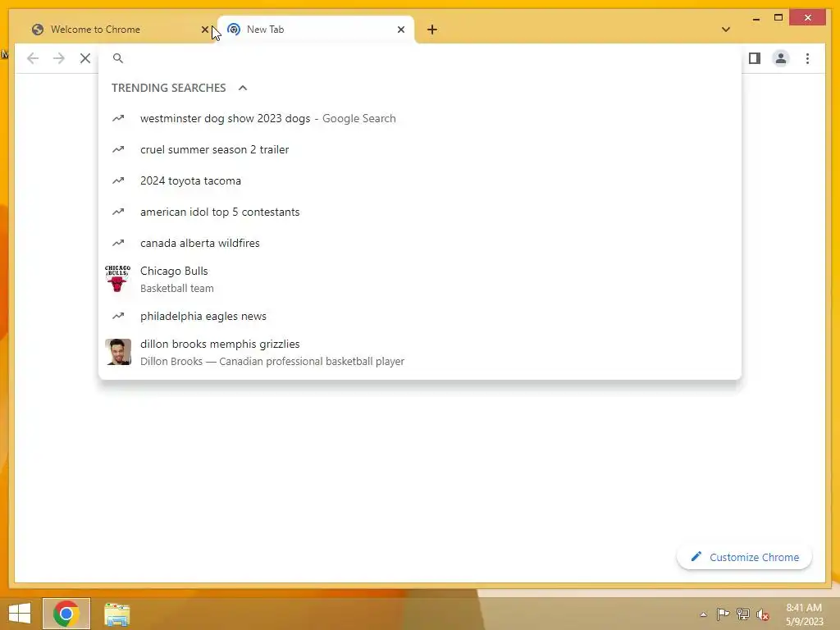Minimize the Chrome window

[756, 18]
